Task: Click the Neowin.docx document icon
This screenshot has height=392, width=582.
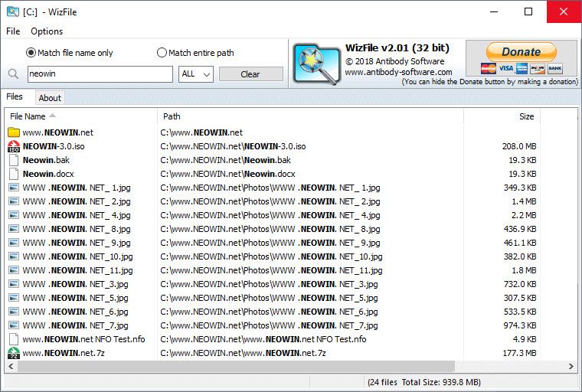Action: [x=14, y=174]
